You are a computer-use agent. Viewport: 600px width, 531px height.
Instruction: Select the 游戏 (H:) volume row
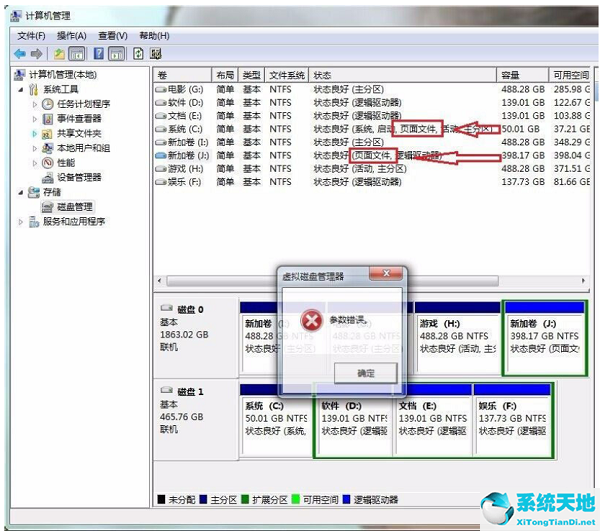pos(372,169)
